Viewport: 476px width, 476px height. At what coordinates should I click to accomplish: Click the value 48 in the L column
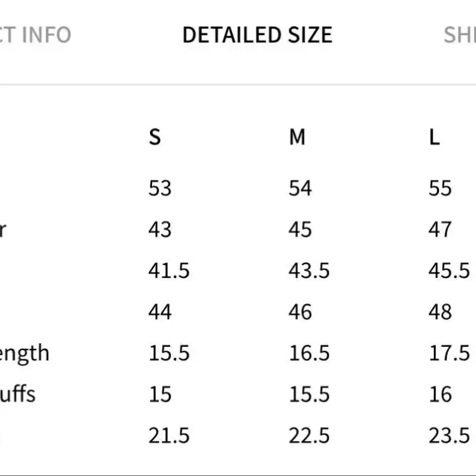(x=440, y=312)
